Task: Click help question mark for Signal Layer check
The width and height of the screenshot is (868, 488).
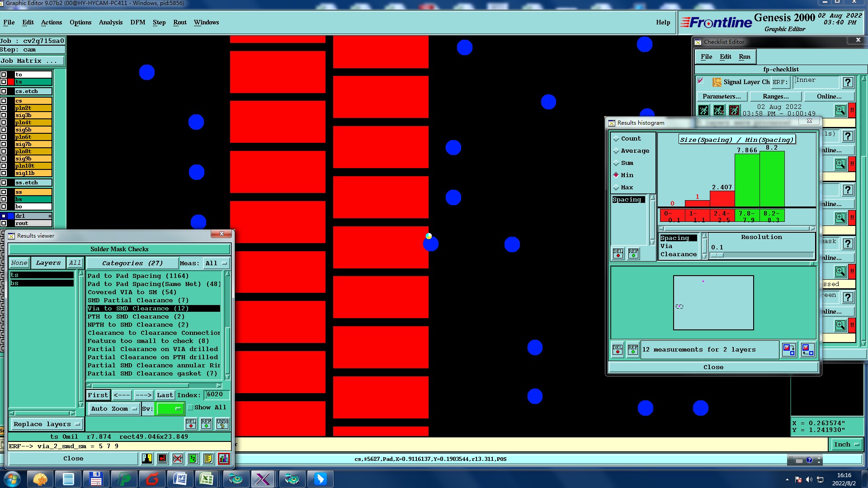Action: tap(848, 82)
